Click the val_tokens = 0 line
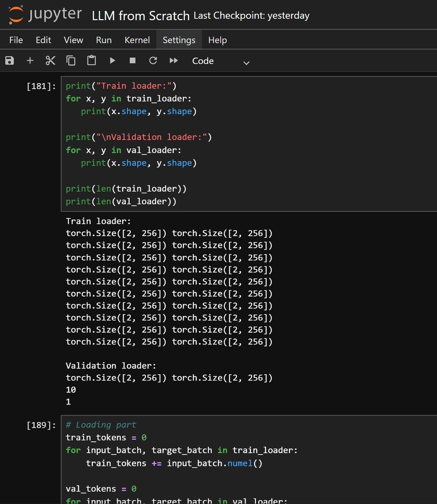 tap(101, 489)
